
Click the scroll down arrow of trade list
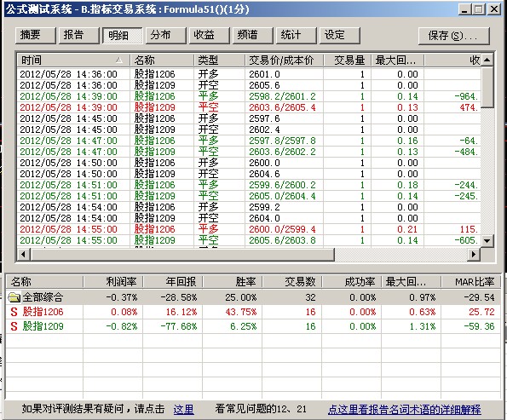(487, 240)
